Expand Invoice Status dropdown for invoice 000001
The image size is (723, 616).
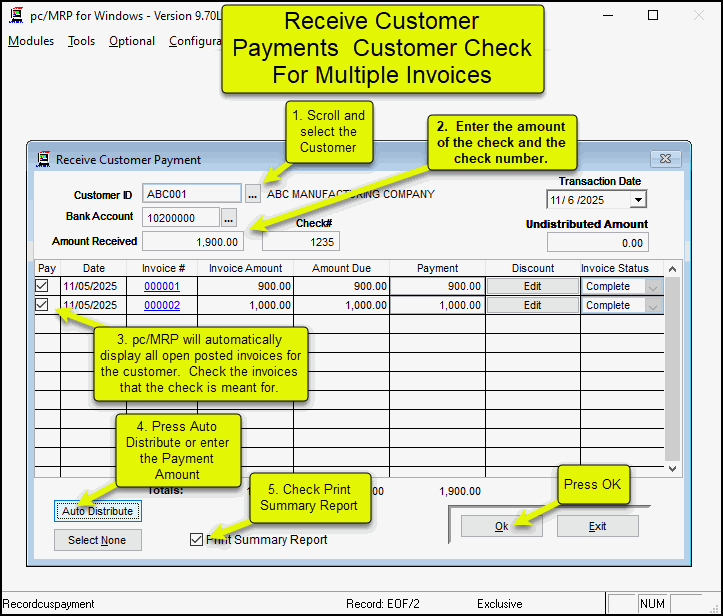654,287
